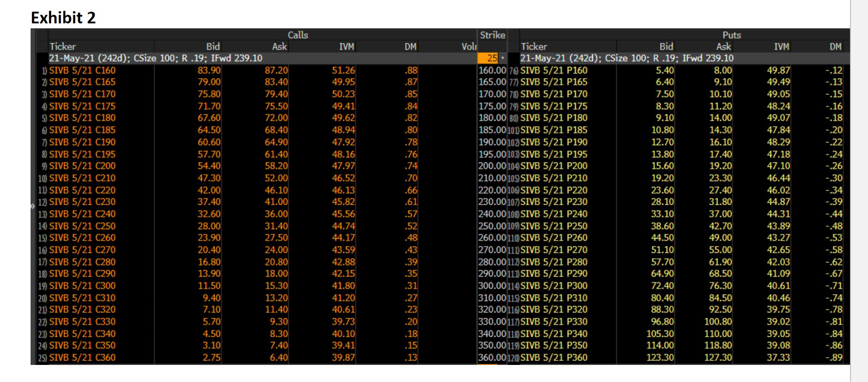Click the strike count field showing 25
868x382 pixels.
(x=488, y=58)
